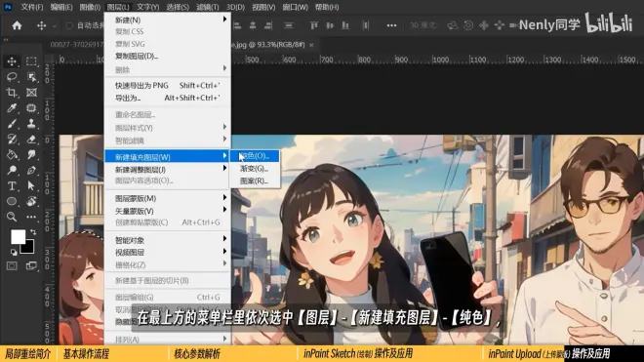Open the 图像(I) menu
Screen dimensions: 644x362
(x=90, y=7)
